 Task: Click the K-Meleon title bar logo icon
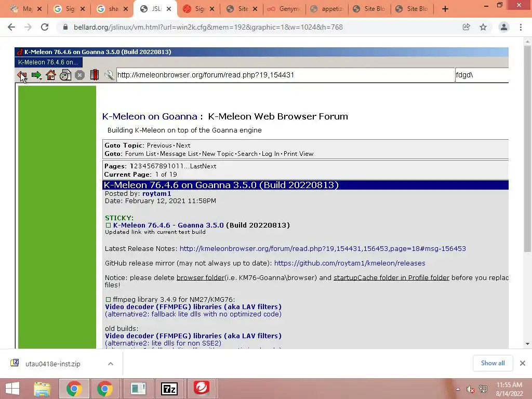[x=20, y=52]
